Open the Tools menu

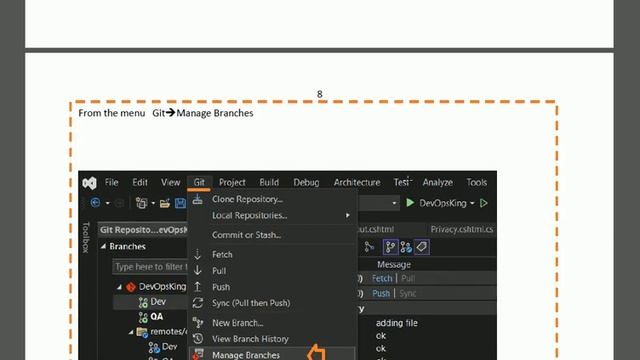point(477,182)
